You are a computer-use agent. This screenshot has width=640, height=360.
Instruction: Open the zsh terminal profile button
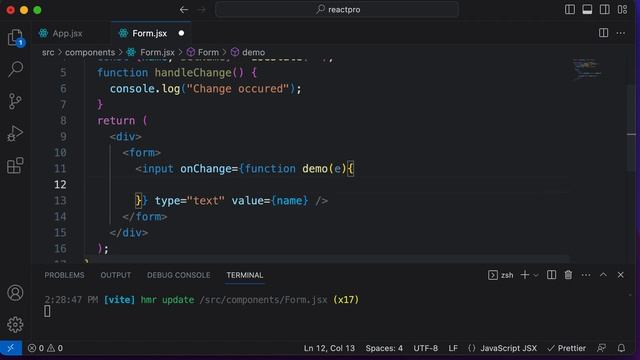tap(501, 275)
